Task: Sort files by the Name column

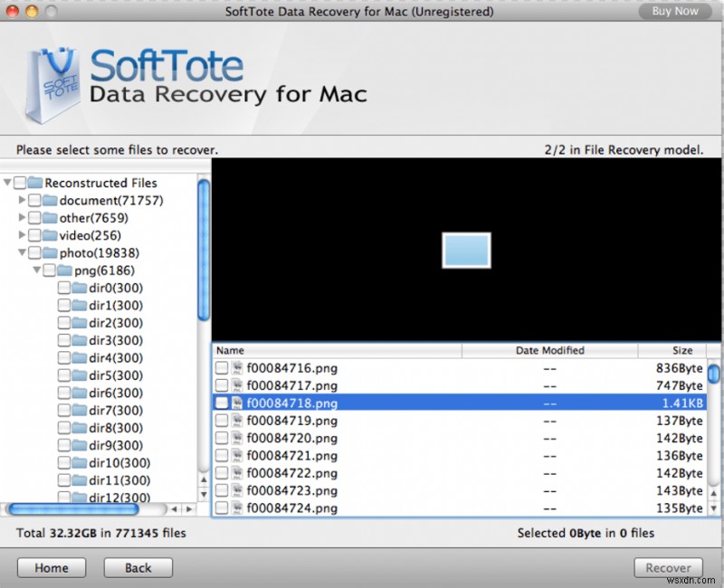Action: point(337,350)
